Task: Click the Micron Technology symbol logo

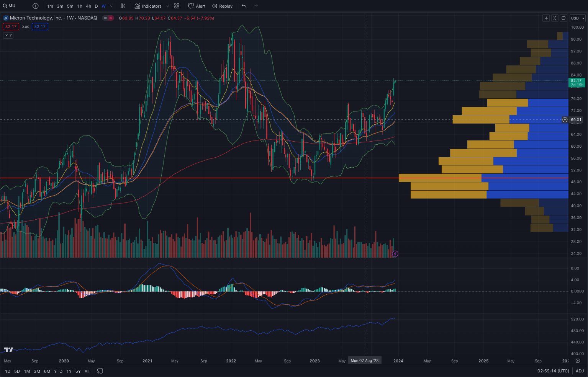Action: [6, 18]
